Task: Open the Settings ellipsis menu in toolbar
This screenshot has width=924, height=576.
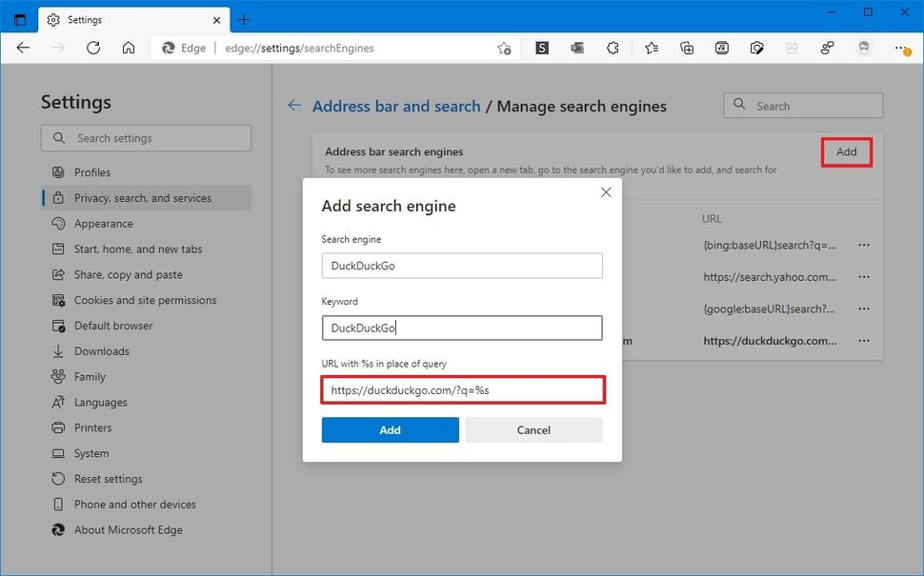Action: click(899, 48)
